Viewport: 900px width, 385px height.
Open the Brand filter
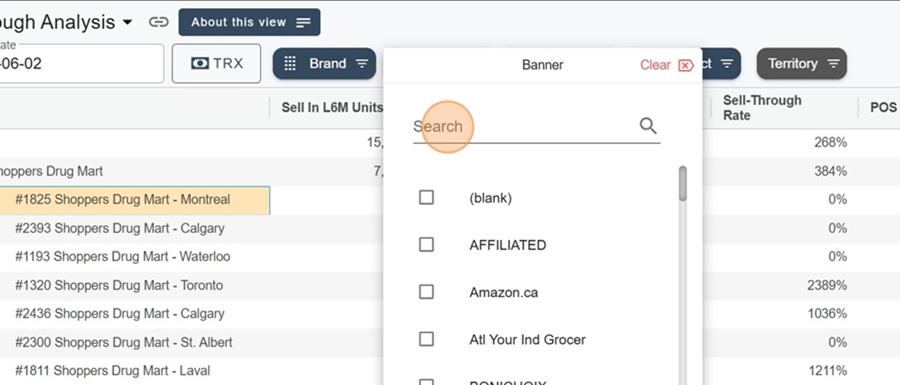tap(324, 64)
